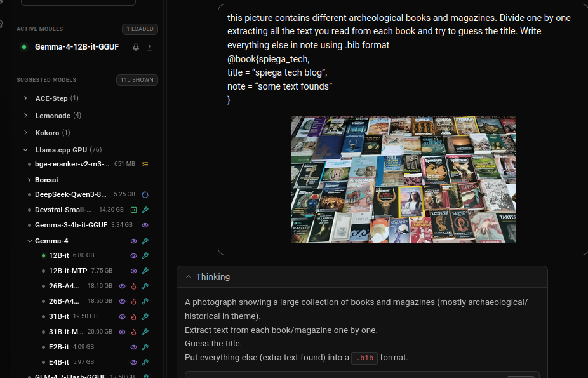This screenshot has width=588, height=378.
Task: Open the attached books photo thumbnail
Action: coord(403,180)
